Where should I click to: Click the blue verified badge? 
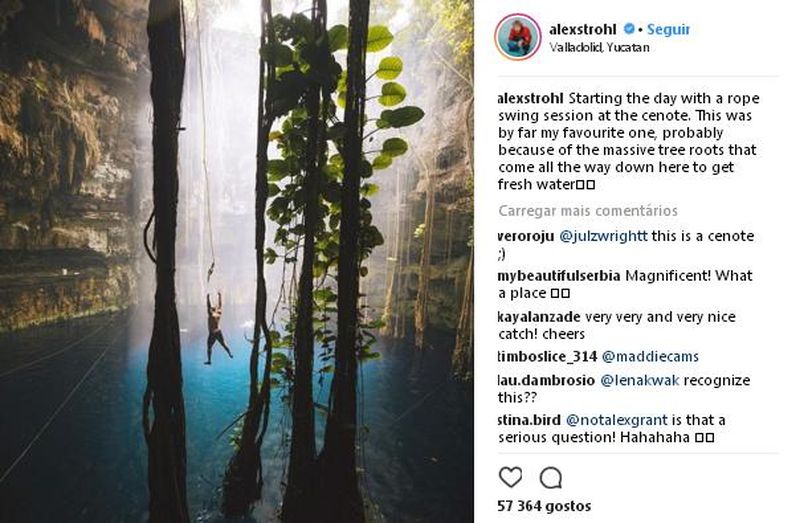(x=629, y=29)
